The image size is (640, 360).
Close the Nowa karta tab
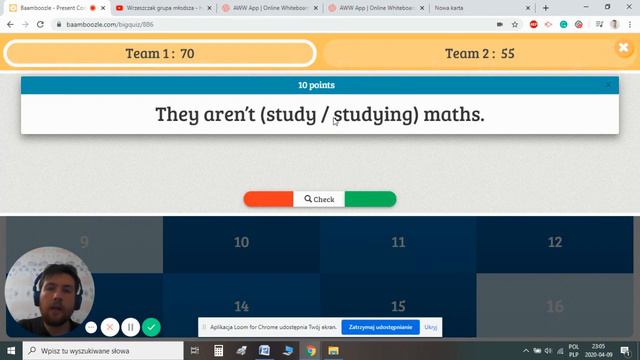528,8
